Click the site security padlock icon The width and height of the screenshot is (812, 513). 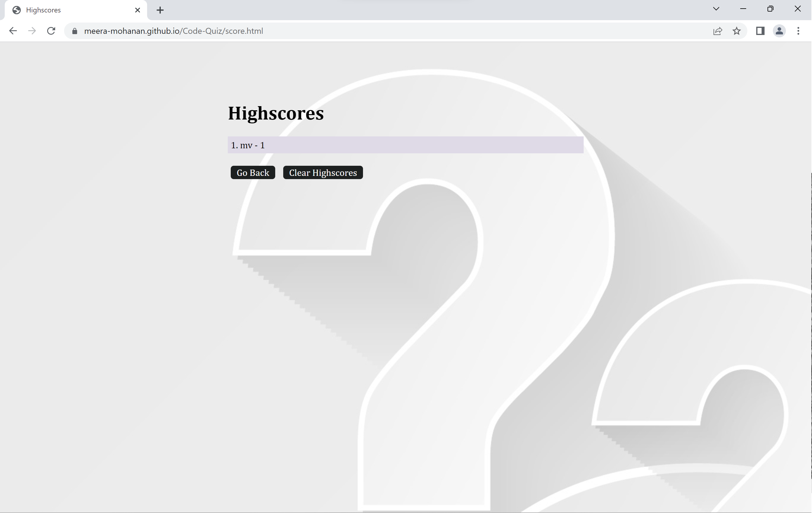tap(74, 31)
